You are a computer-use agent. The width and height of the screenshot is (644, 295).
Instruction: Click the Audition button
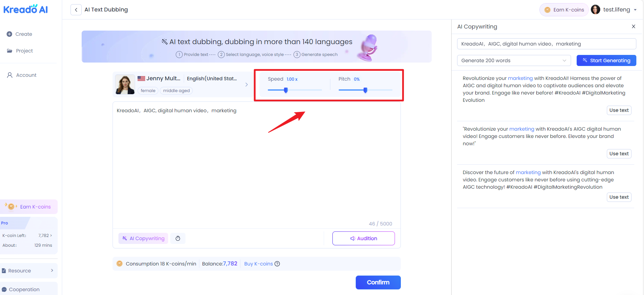pyautogui.click(x=363, y=238)
